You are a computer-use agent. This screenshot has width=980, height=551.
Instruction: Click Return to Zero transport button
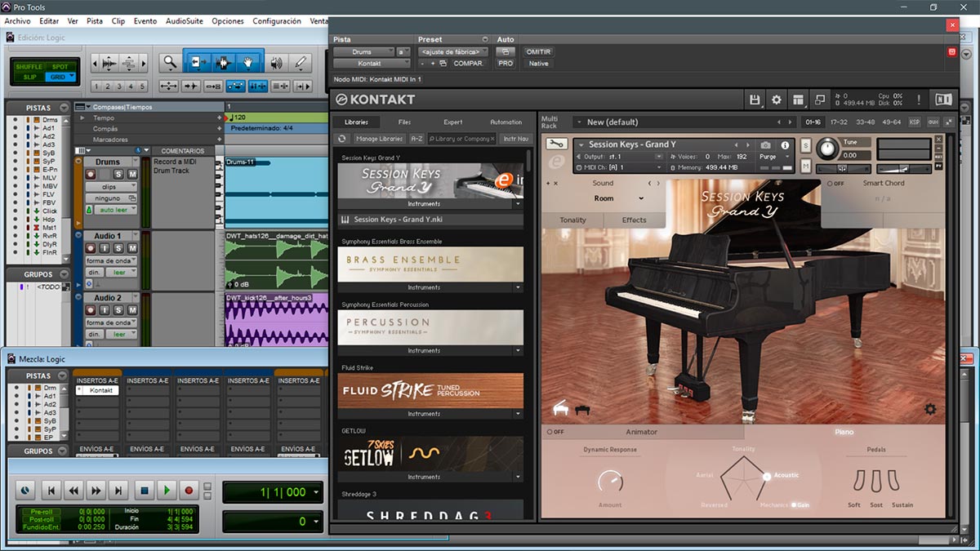(51, 491)
